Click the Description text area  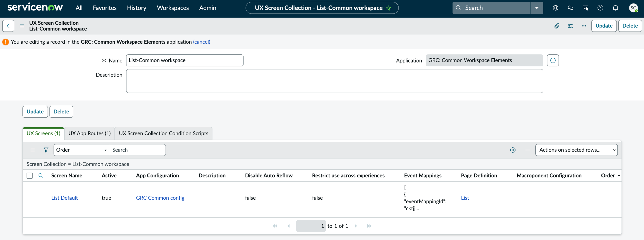click(335, 81)
